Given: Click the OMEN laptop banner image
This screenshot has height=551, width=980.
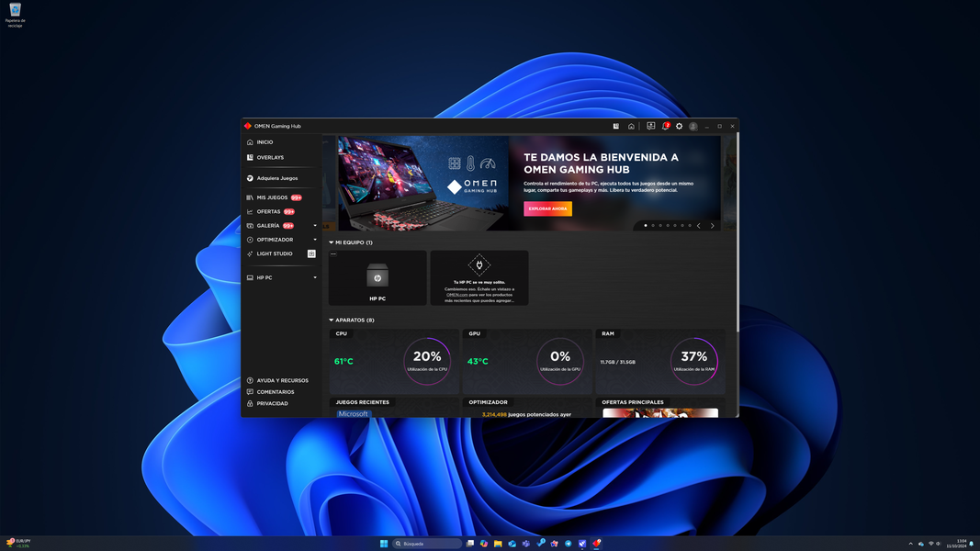Looking at the screenshot, I should [422, 183].
